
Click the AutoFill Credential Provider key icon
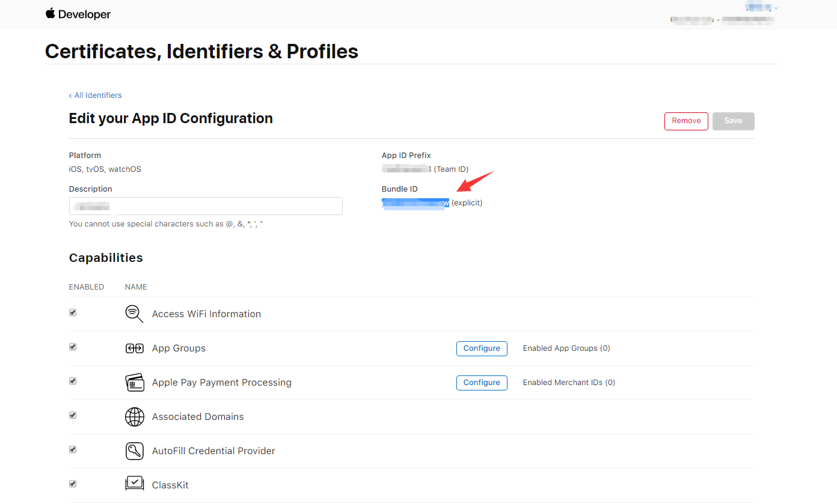click(x=134, y=451)
